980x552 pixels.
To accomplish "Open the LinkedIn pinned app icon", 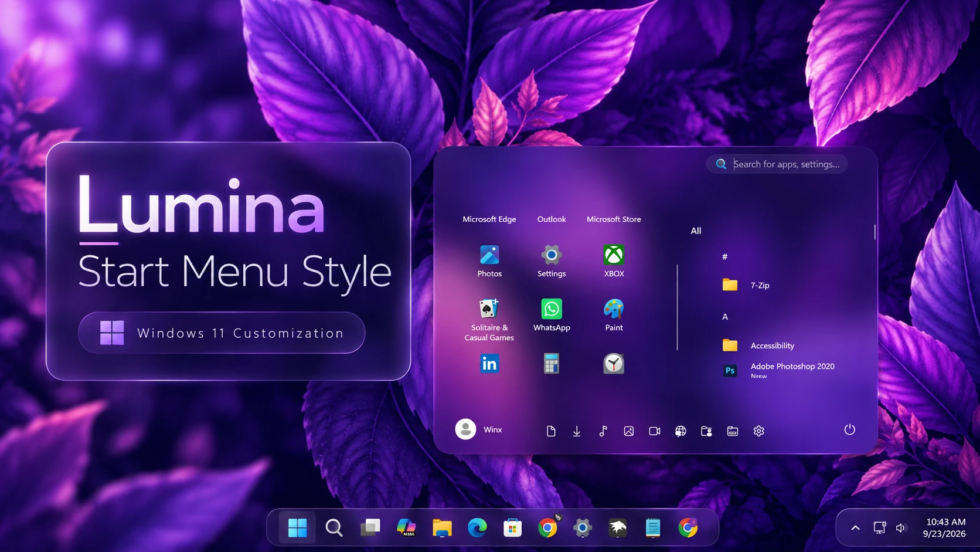I will 489,364.
